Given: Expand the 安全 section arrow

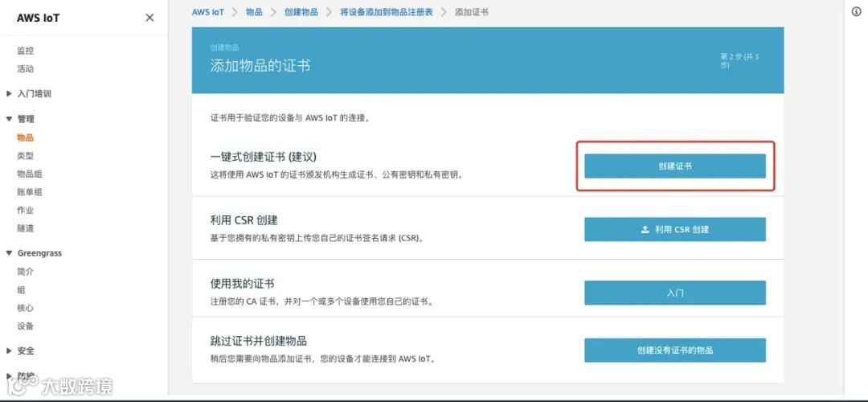Looking at the screenshot, I should point(9,351).
